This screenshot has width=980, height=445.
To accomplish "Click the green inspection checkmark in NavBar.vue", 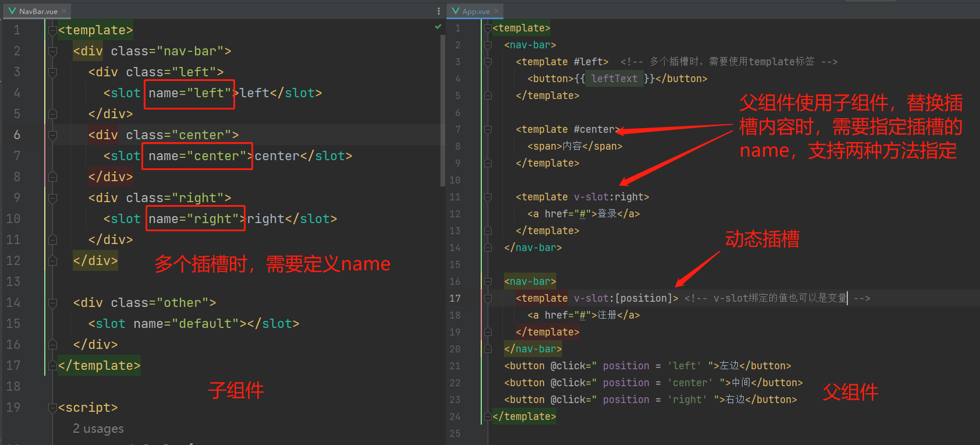I will point(438,27).
